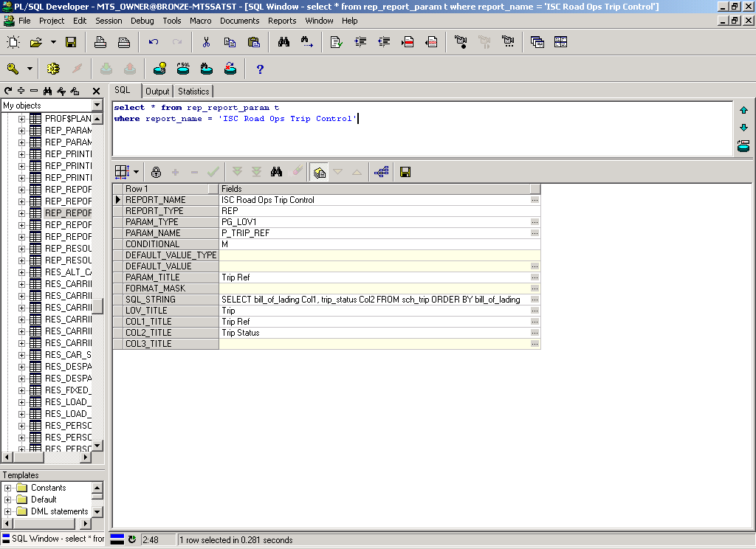
Task: Execute the query with the gear icon
Action: pyautogui.click(x=53, y=69)
